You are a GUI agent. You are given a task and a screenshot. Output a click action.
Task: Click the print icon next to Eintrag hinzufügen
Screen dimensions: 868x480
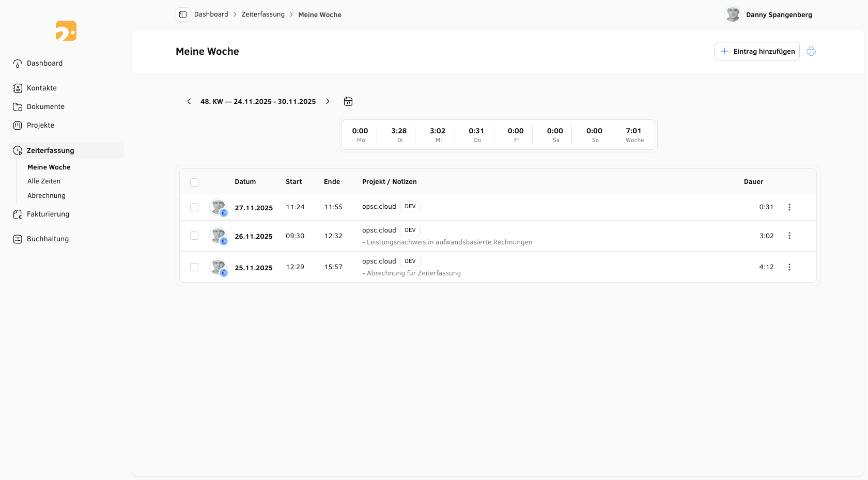pos(811,51)
